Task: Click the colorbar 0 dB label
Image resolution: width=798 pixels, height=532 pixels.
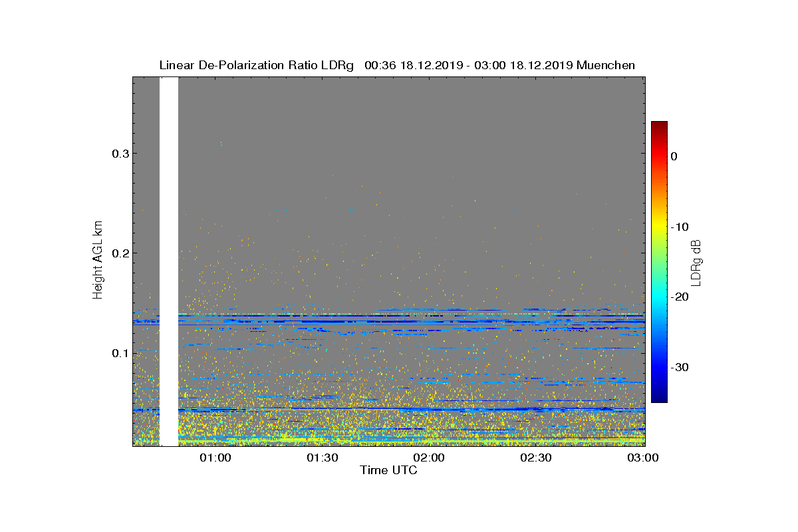Action: (x=674, y=156)
